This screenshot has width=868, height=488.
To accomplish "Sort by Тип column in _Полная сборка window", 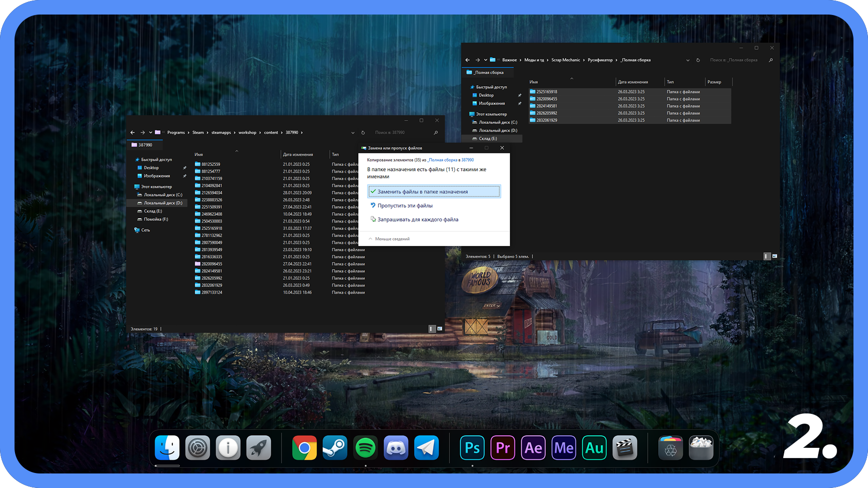I will (670, 82).
